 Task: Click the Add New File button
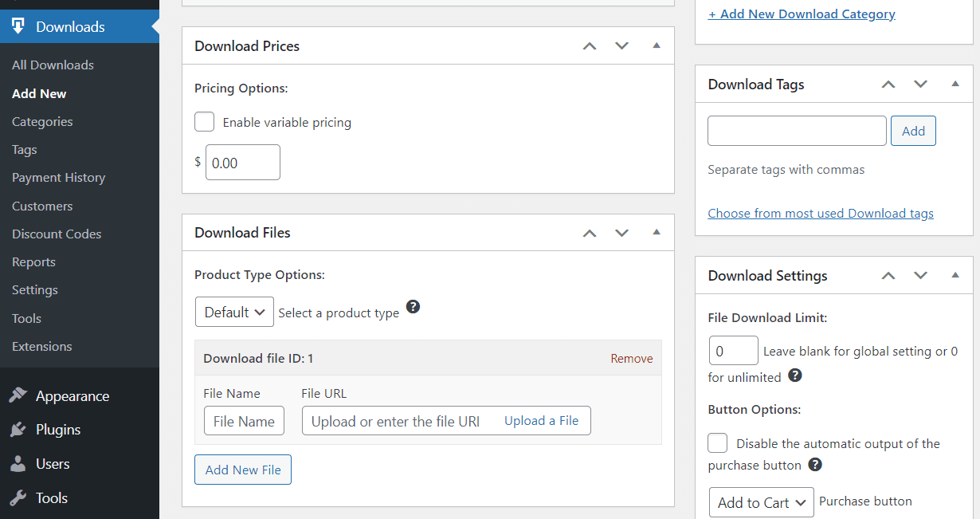(242, 470)
